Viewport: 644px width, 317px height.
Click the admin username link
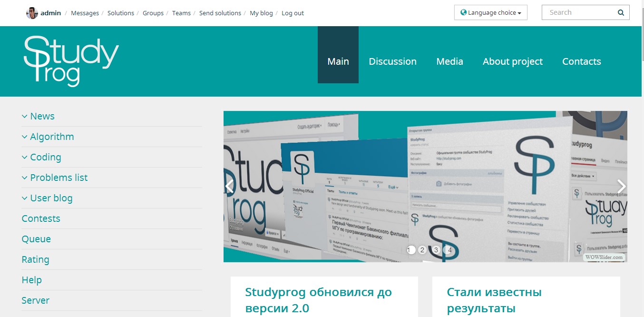(x=51, y=13)
